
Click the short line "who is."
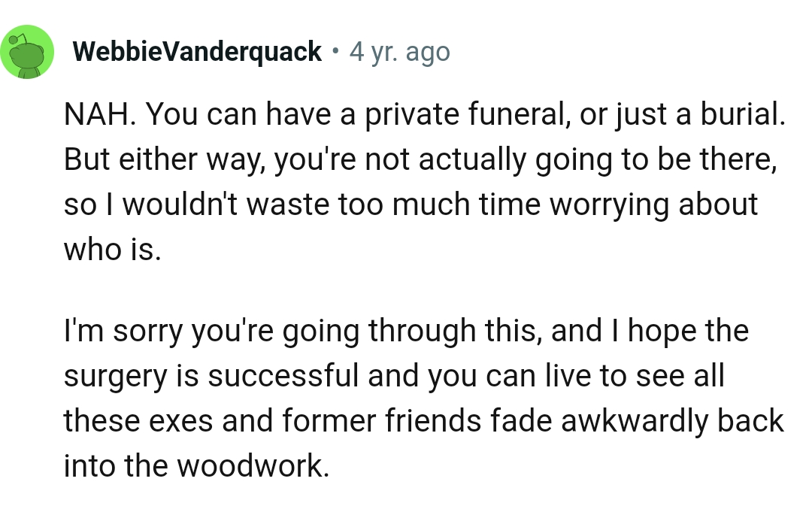[x=112, y=250]
